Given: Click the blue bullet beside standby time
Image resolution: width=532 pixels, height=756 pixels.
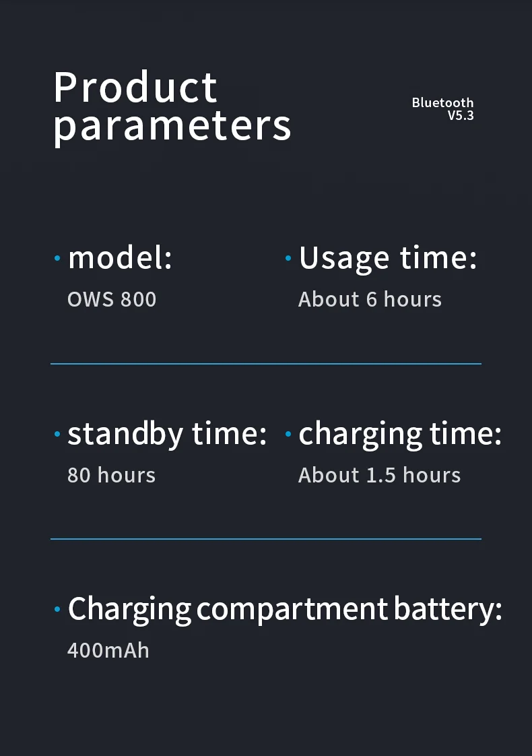Looking at the screenshot, I should [x=57, y=435].
